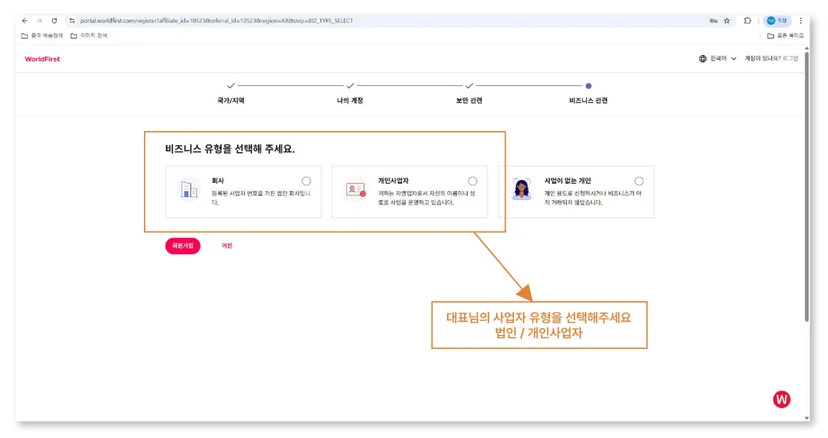The width and height of the screenshot is (828, 438).
Task: Click the browser forward arrow
Action: [x=39, y=21]
